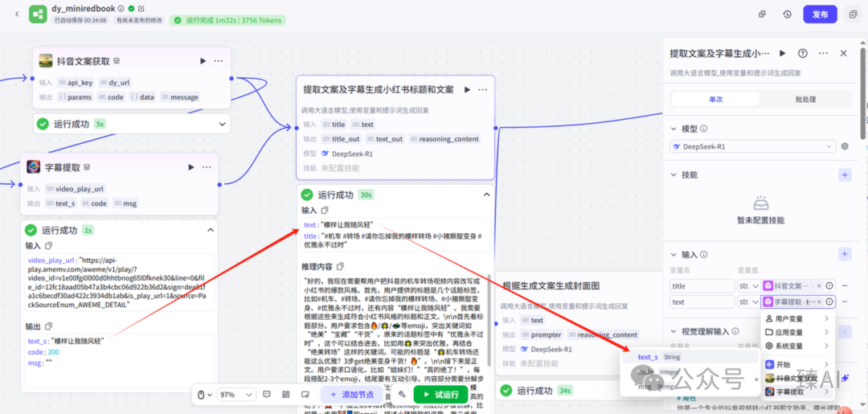Image resolution: width=868 pixels, height=414 pixels.
Task: Add input variable with 输入 plus button
Action: [845, 255]
